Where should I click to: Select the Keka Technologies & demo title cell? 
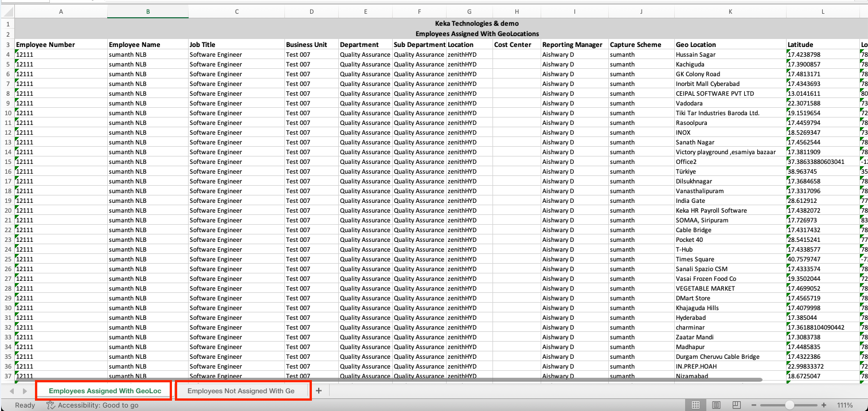[x=477, y=24]
